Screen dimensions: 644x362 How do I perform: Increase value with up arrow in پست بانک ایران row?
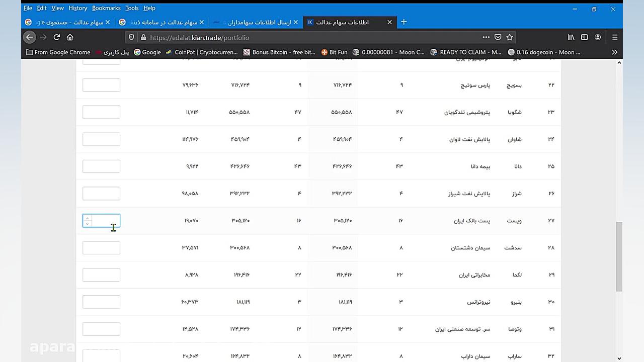[x=88, y=218]
